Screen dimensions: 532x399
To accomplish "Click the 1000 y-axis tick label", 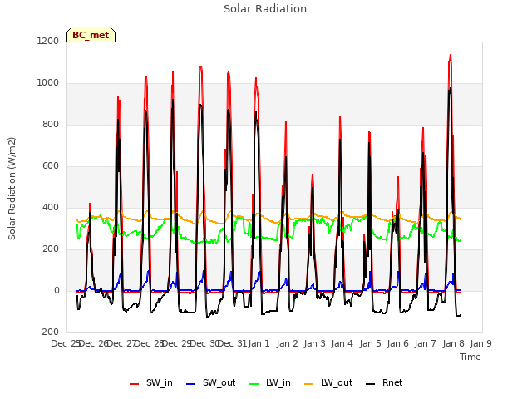I will [48, 83].
